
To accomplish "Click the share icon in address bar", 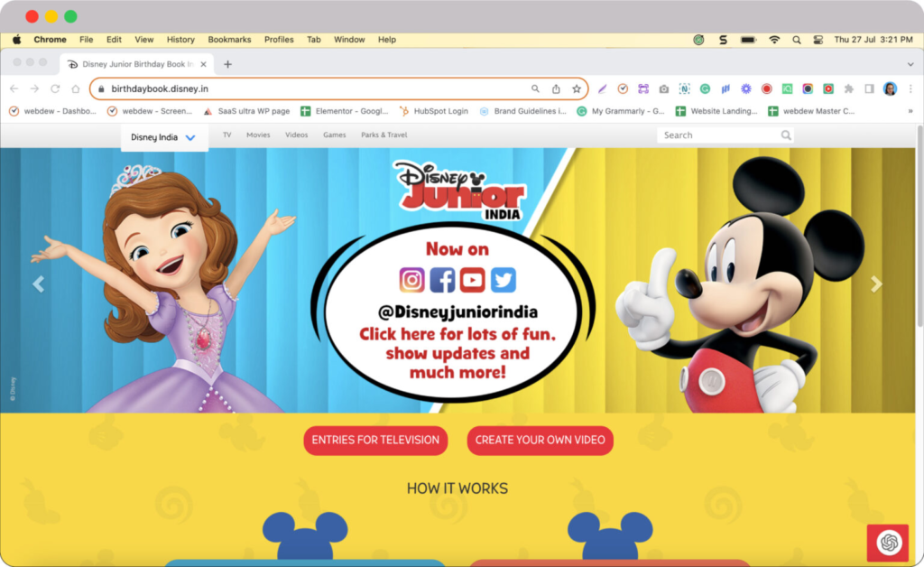I will pyautogui.click(x=556, y=88).
